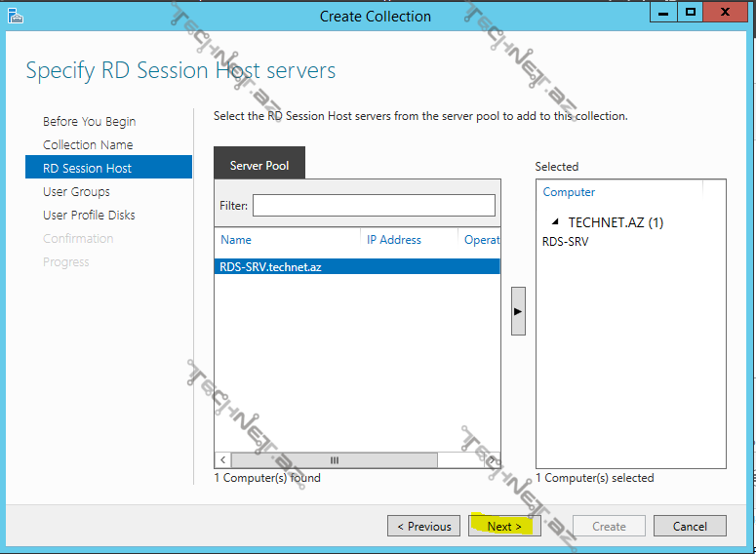Sort servers by Name column
The height and width of the screenshot is (554, 756).
coord(236,240)
